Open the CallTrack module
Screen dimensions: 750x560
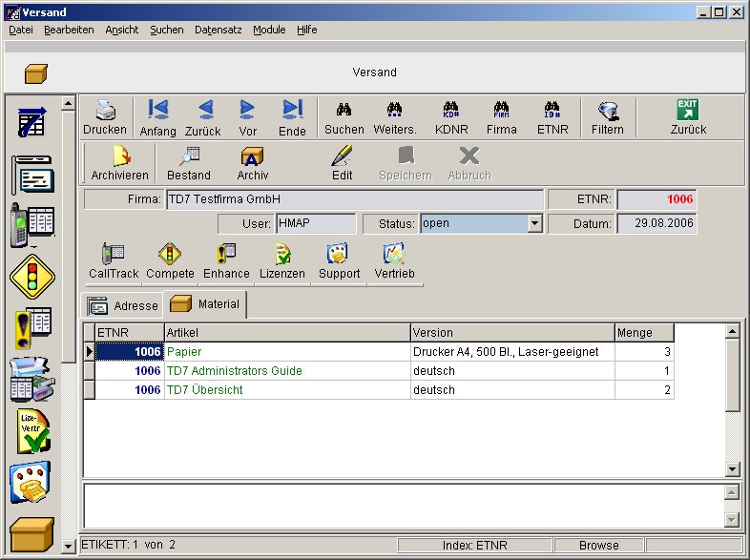tap(114, 261)
